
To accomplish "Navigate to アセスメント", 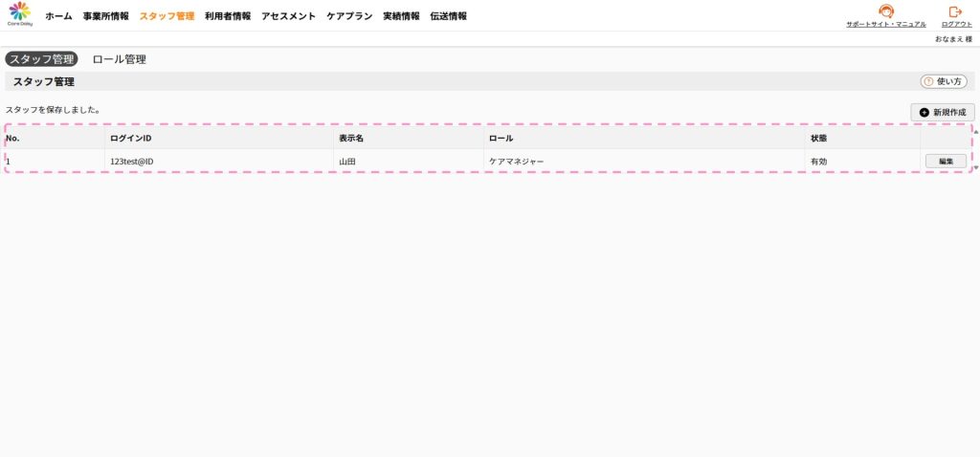I will point(288,16).
